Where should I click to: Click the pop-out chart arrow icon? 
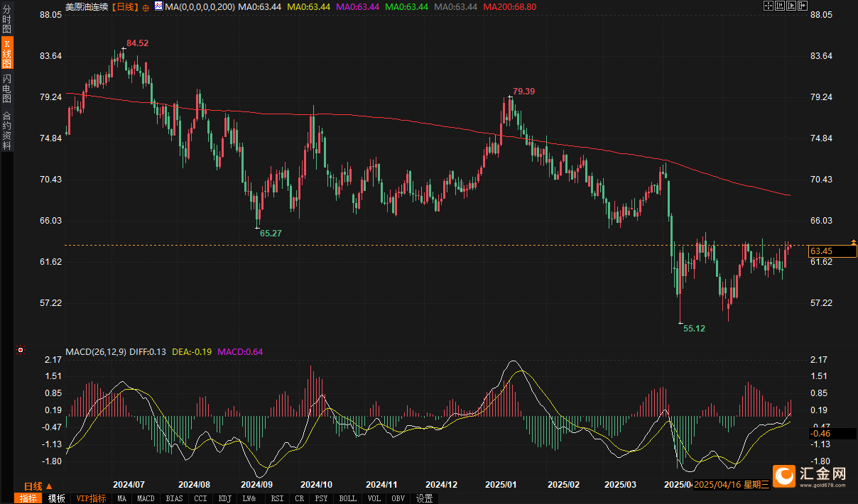coord(803,6)
